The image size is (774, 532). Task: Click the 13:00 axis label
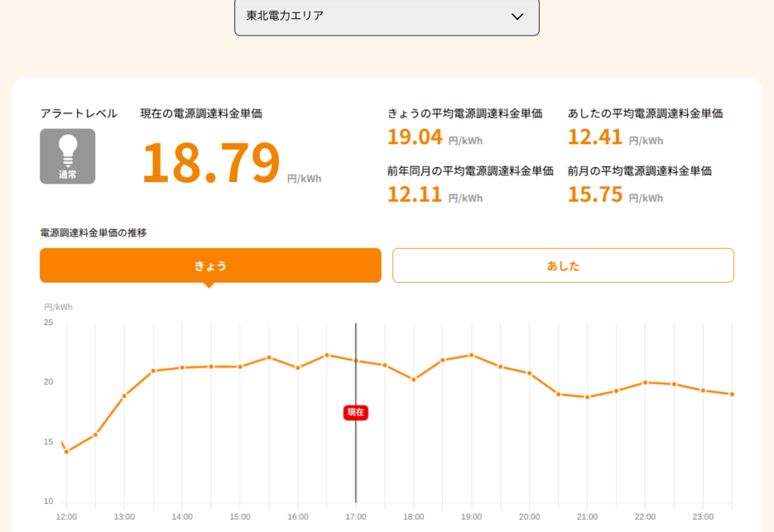click(x=125, y=517)
